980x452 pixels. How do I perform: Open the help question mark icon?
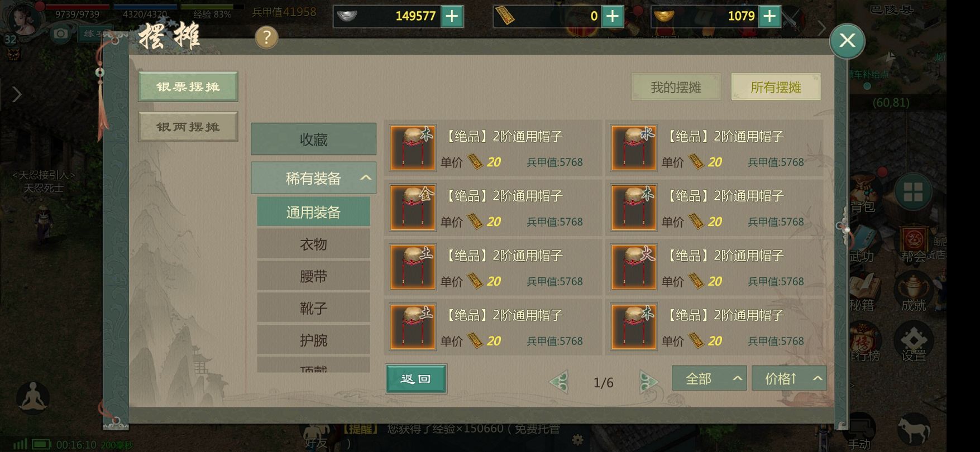266,37
